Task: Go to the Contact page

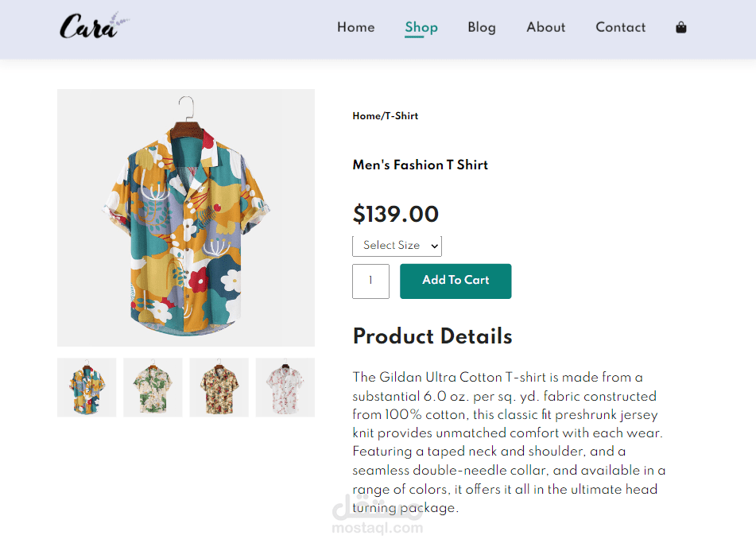Action: [x=620, y=27]
